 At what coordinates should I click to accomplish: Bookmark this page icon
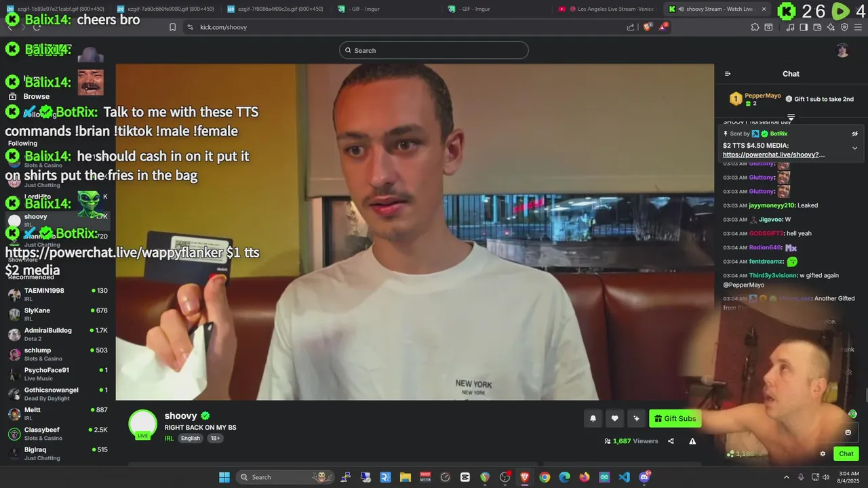(172, 27)
